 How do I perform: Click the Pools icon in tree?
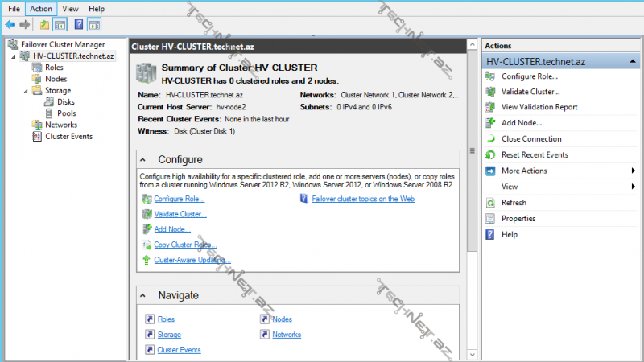point(49,113)
